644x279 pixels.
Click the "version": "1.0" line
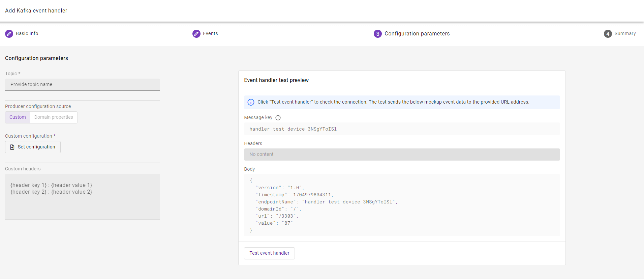280,188
